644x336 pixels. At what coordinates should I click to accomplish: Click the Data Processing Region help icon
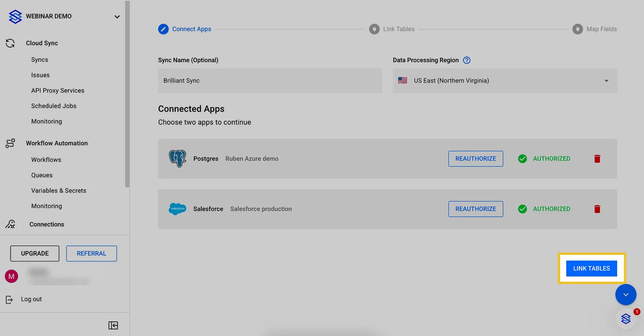pos(467,60)
